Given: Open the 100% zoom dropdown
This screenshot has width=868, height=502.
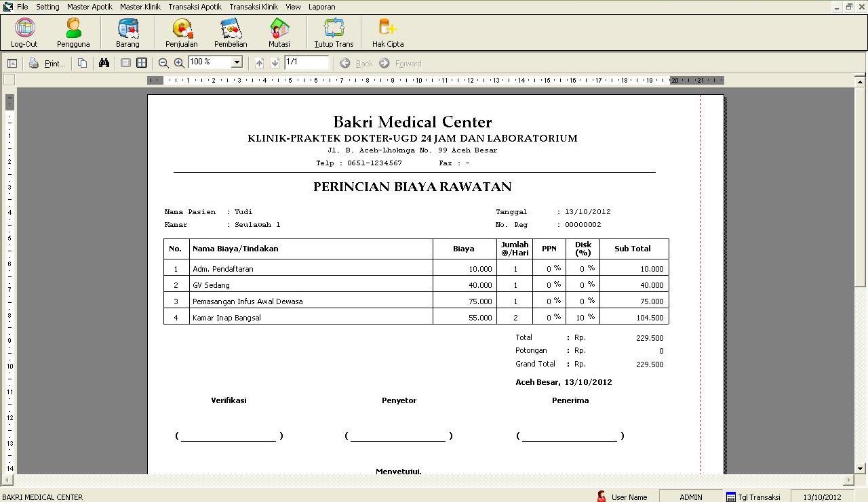Looking at the screenshot, I should 237,62.
